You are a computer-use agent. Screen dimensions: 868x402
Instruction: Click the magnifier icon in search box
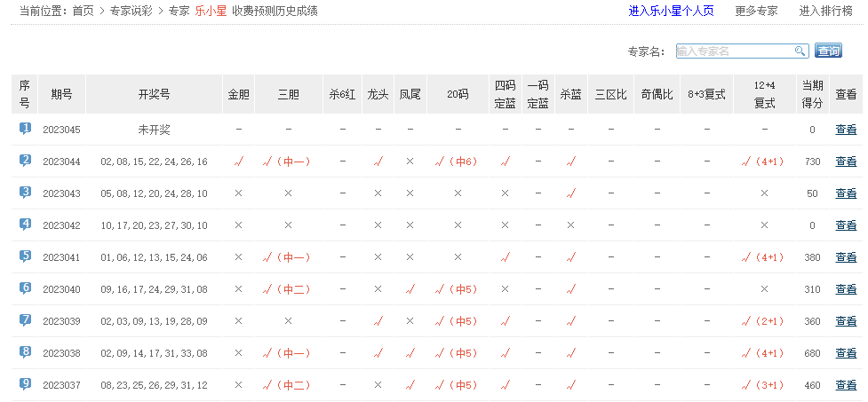point(800,51)
